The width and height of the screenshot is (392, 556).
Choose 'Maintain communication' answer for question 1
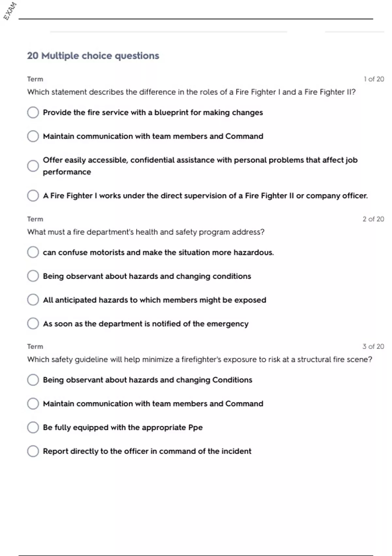point(33,136)
